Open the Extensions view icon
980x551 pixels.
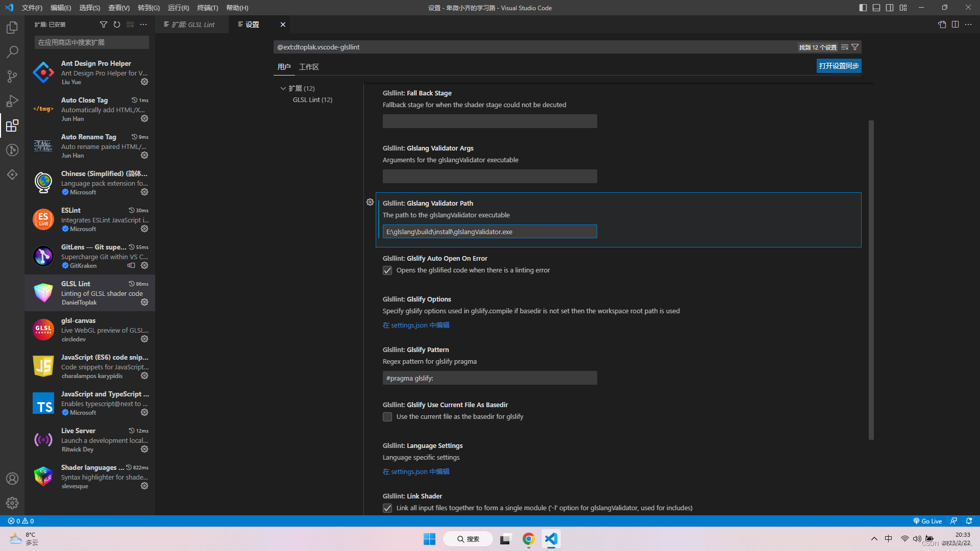pyautogui.click(x=12, y=125)
